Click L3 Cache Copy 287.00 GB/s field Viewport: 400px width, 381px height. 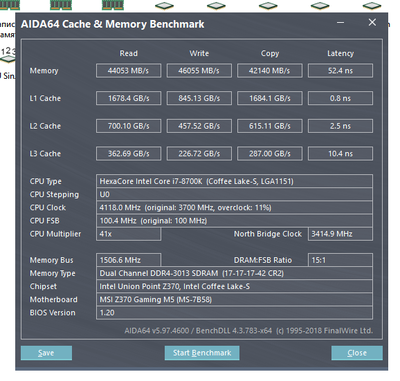pos(270,154)
